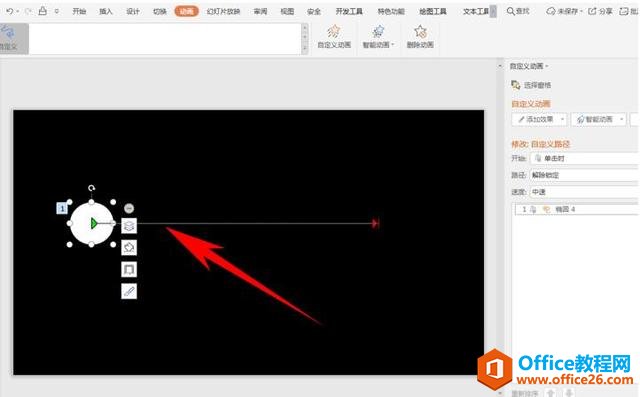Click the 删除动画 star icon

(420, 31)
